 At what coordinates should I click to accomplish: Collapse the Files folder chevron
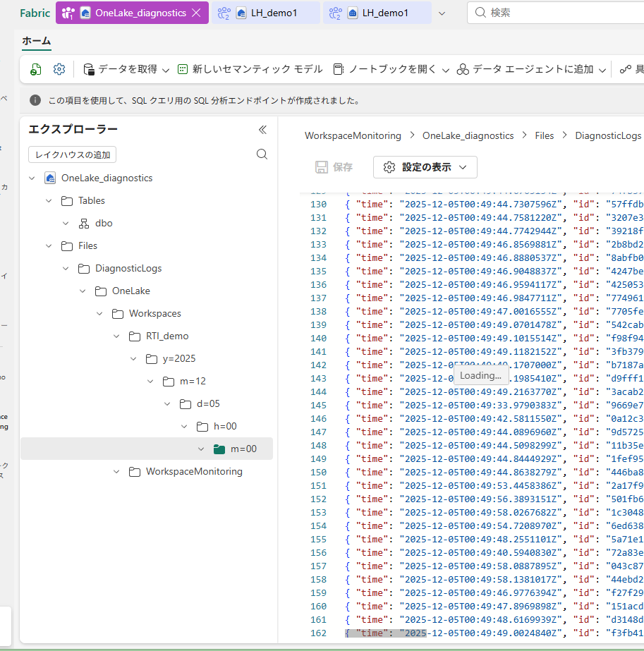click(49, 245)
